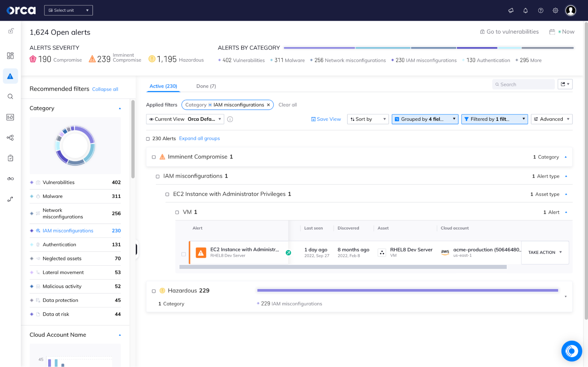Select the Malware category filter

click(53, 196)
